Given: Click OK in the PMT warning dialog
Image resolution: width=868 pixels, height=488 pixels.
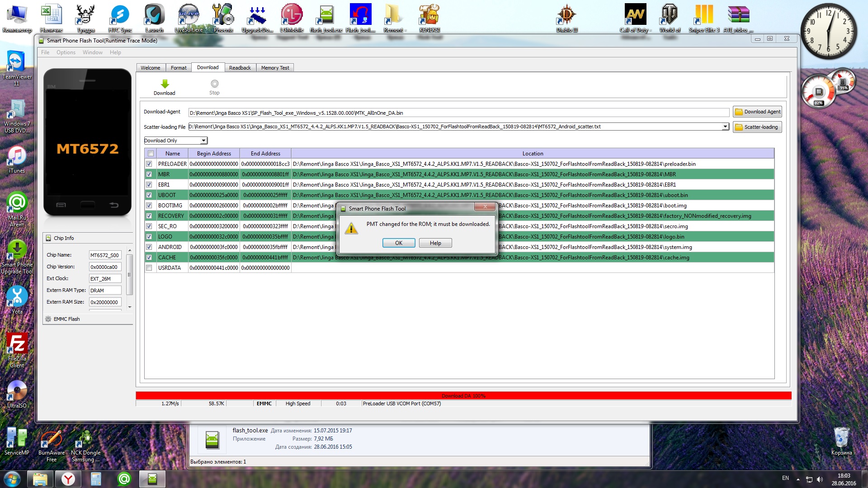Looking at the screenshot, I should pyautogui.click(x=398, y=243).
